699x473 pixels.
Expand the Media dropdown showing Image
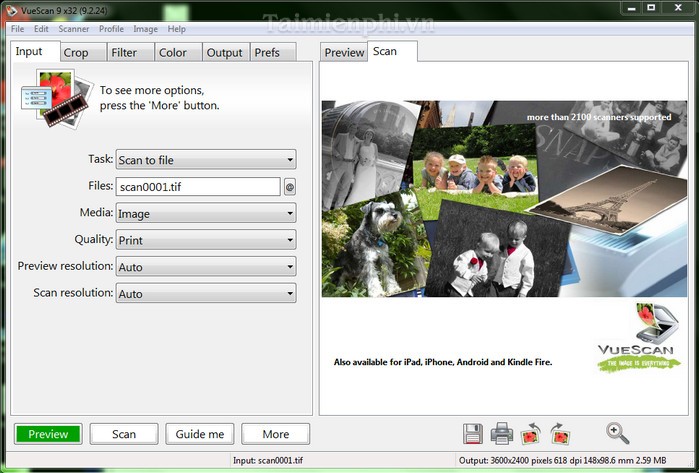[x=205, y=213]
